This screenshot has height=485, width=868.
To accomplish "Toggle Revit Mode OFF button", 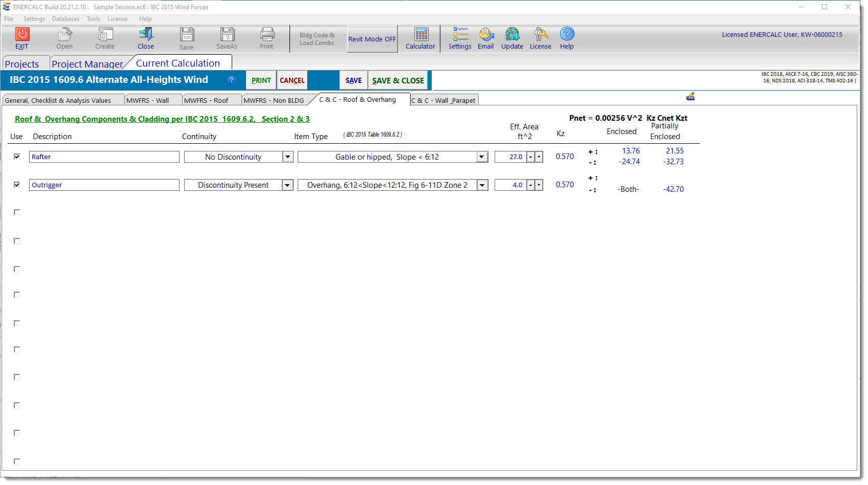I will pyautogui.click(x=372, y=39).
